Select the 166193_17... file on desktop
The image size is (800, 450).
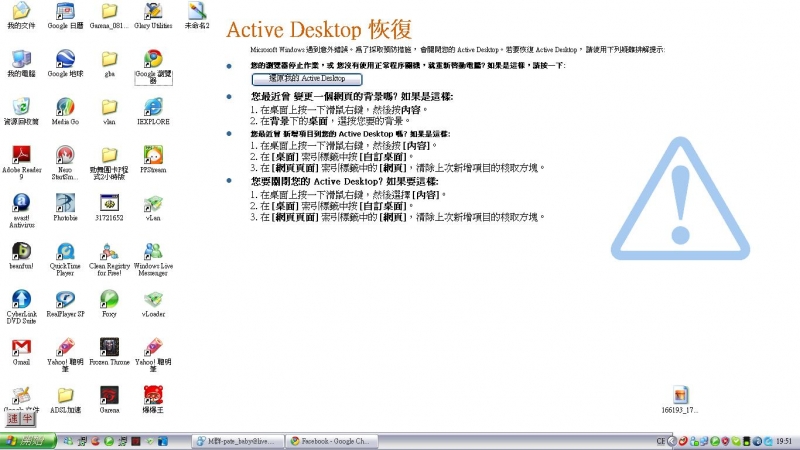[x=680, y=399]
